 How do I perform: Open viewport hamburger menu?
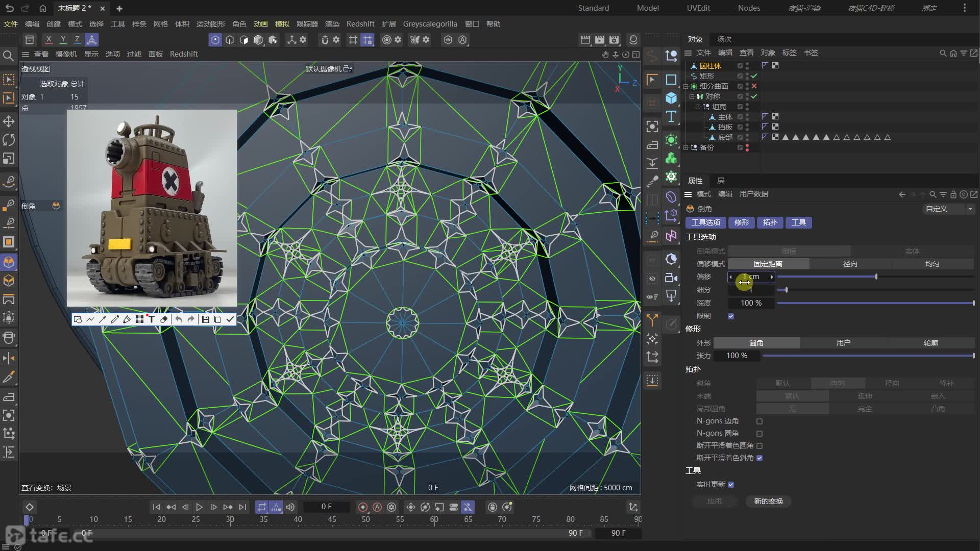tap(25, 54)
